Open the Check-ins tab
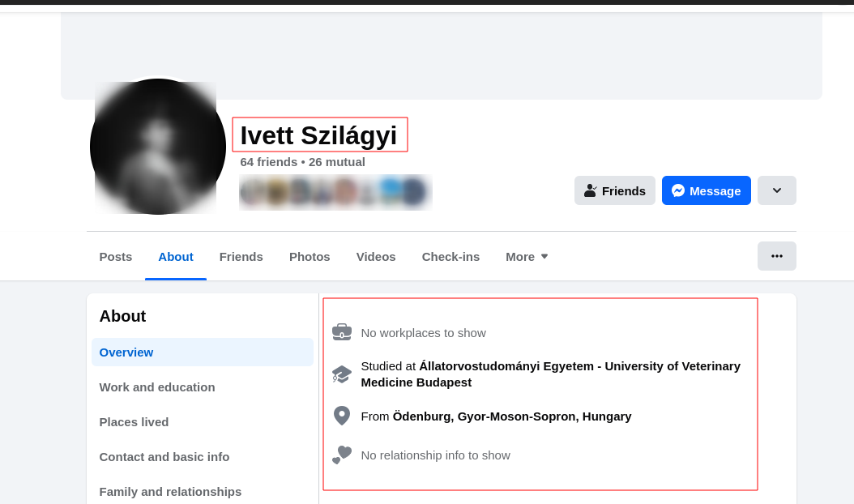This screenshot has width=854, height=504. [x=450, y=256]
